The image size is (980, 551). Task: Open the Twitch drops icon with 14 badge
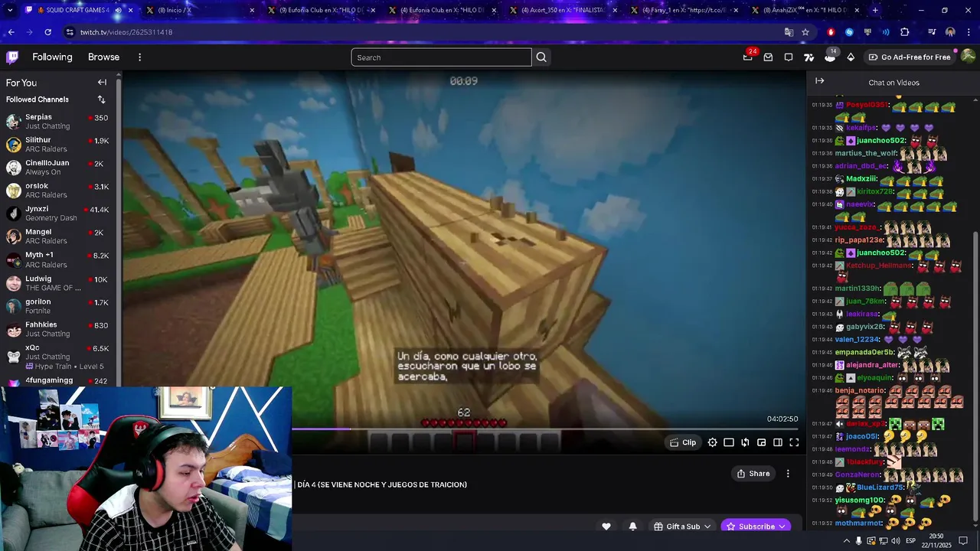click(830, 57)
